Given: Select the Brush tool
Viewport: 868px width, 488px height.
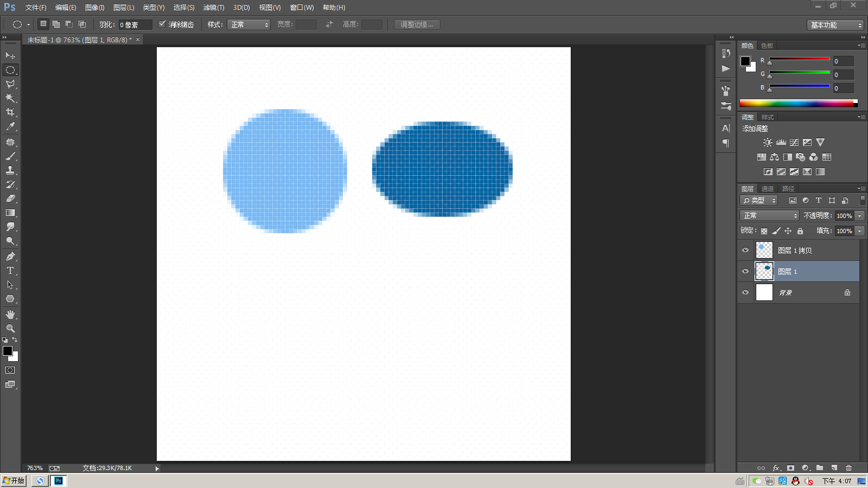Looking at the screenshot, I should [10, 156].
